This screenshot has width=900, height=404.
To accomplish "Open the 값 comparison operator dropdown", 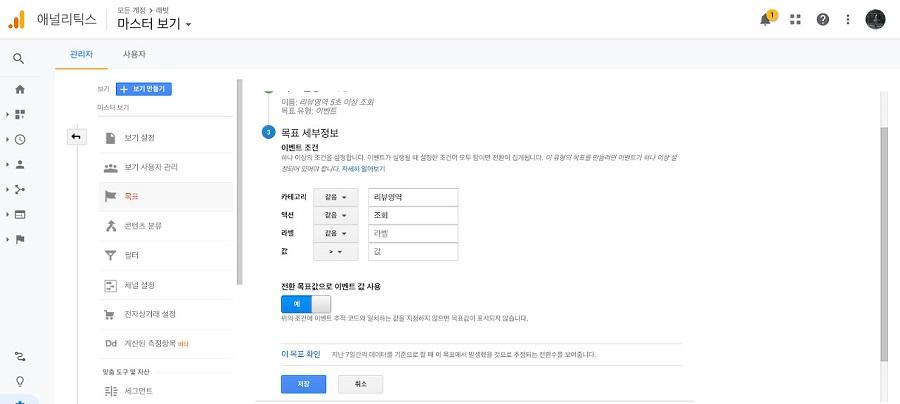I will click(x=336, y=251).
